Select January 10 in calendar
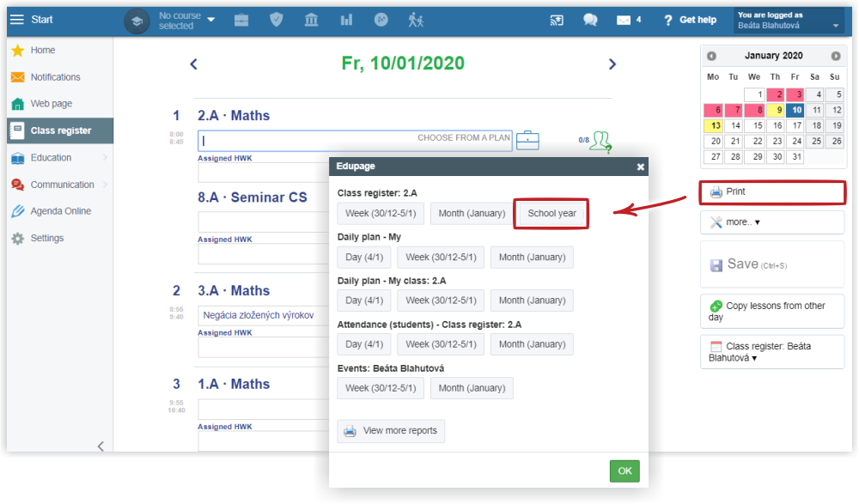This screenshot has height=504, width=859. [x=795, y=110]
